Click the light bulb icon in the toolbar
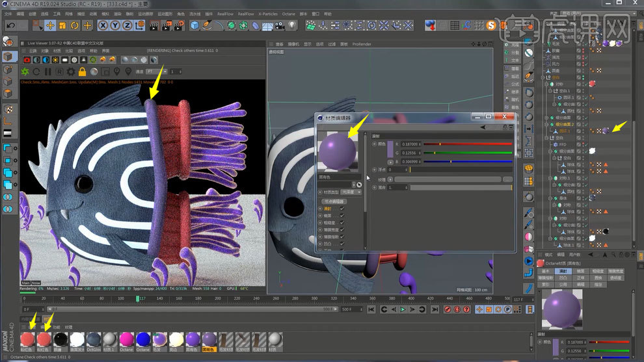The height and width of the screenshot is (362, 644). pyautogui.click(x=292, y=25)
